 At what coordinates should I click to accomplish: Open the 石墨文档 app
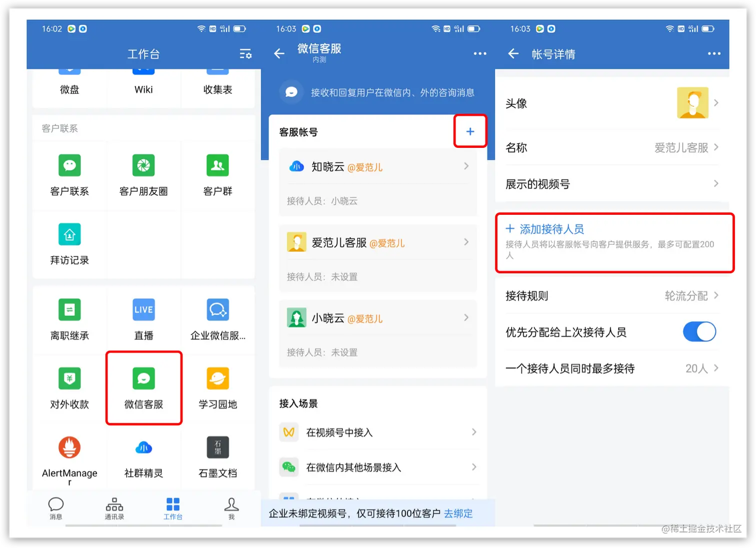217,457
